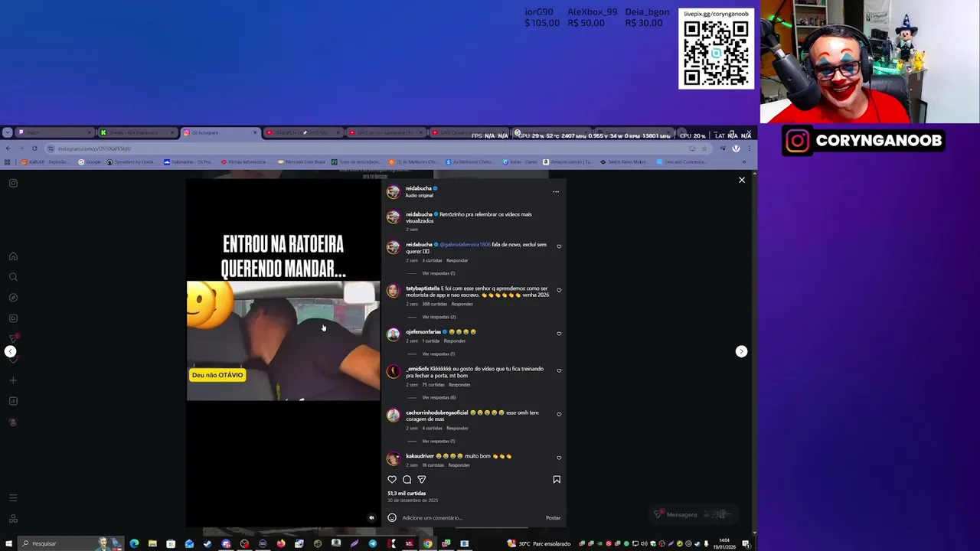Screen dimensions: 980x551
Task: Open Amazon.com.br bookmark in bookmarks bar
Action: point(567,162)
